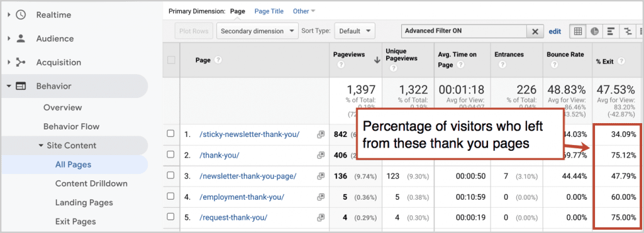Open the /sticky-newsletter-thank-you/ page link
This screenshot has height=233, width=644.
click(x=249, y=134)
